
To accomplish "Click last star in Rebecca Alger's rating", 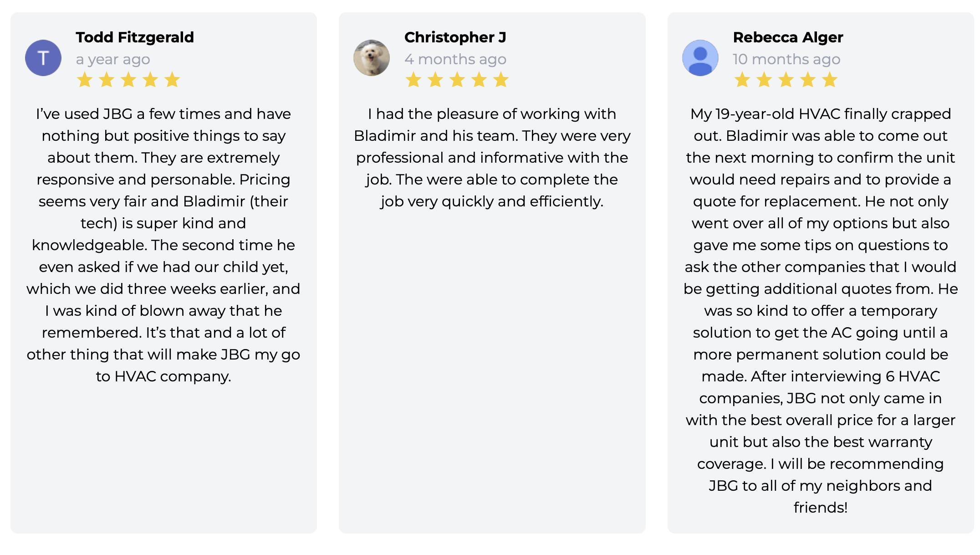I will pyautogui.click(x=830, y=80).
